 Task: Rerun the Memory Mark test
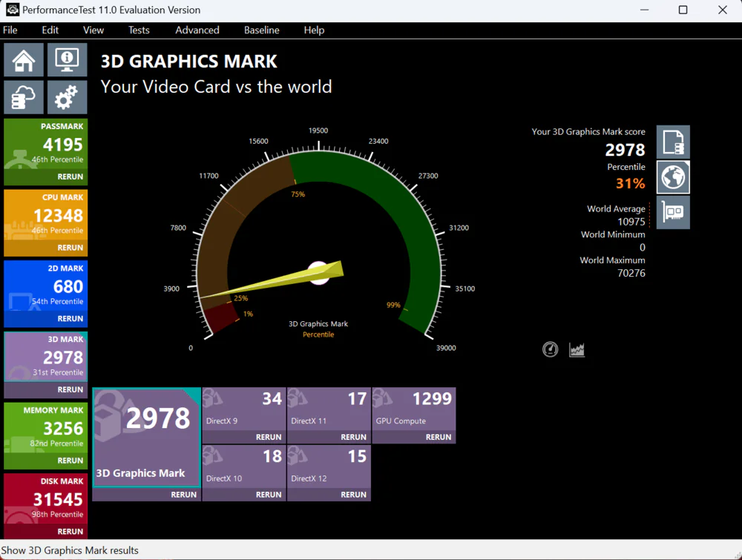pyautogui.click(x=70, y=461)
